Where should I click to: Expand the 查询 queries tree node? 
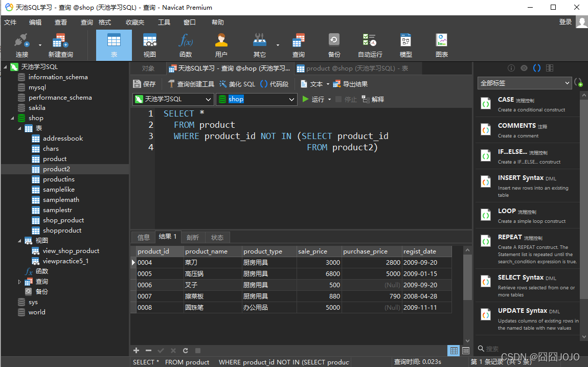click(19, 282)
